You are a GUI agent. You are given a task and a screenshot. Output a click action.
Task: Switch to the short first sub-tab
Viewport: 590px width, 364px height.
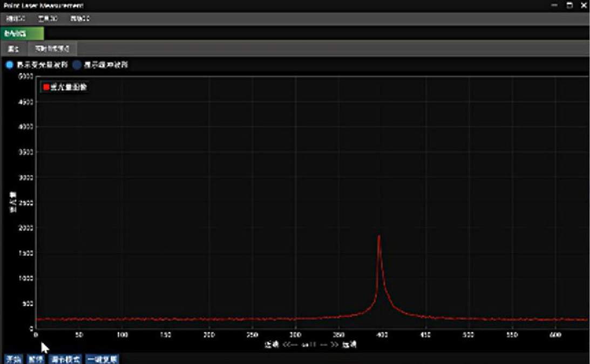pyautogui.click(x=13, y=49)
